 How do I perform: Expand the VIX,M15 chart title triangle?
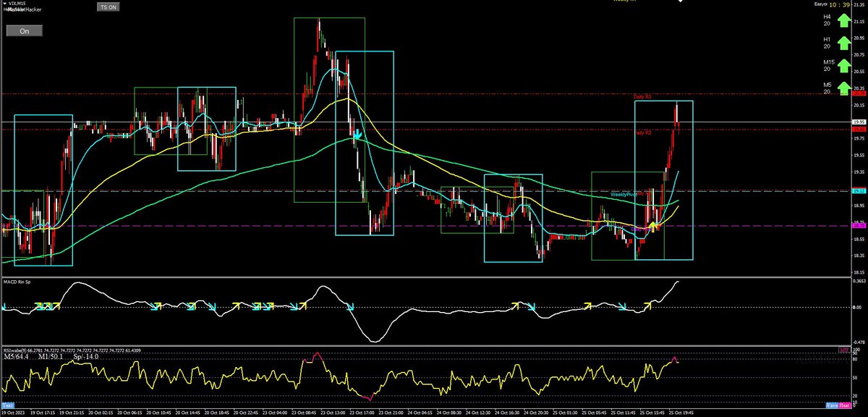4,4
